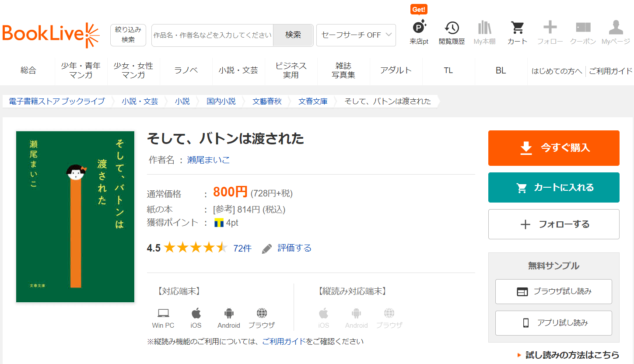The width and height of the screenshot is (634, 364).
Task: Select the 小説・文芸 category tab
Action: click(x=238, y=70)
